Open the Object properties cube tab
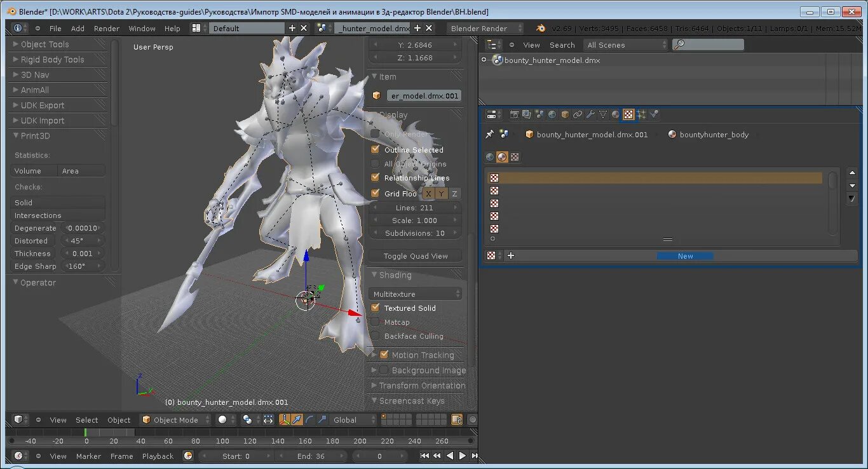Viewport: 868px width, 469px height. (565, 114)
